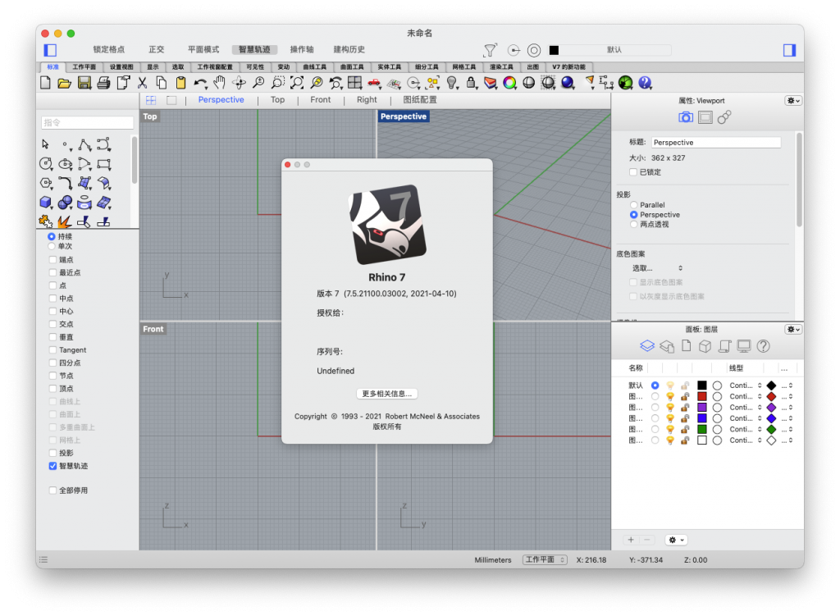The width and height of the screenshot is (840, 616).
Task: Enable the 最近点 osnap checkbox
Action: [x=52, y=272]
